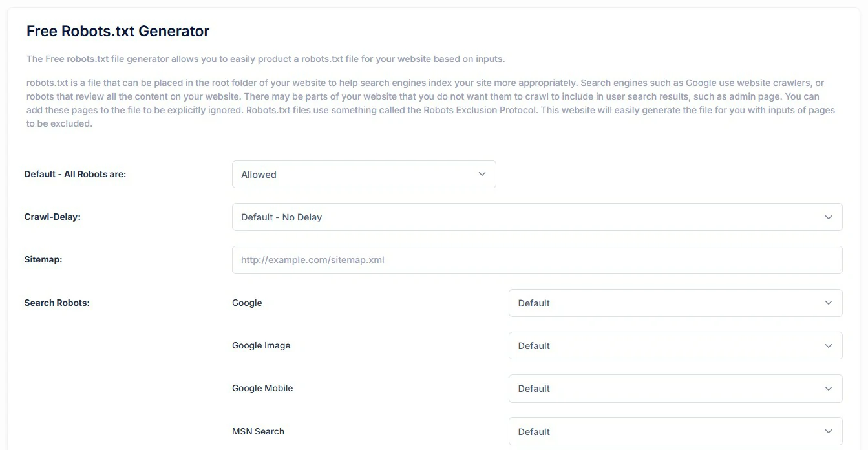The height and width of the screenshot is (450, 868).
Task: Click the chevron on the Allowed dropdown
Action: coord(482,174)
